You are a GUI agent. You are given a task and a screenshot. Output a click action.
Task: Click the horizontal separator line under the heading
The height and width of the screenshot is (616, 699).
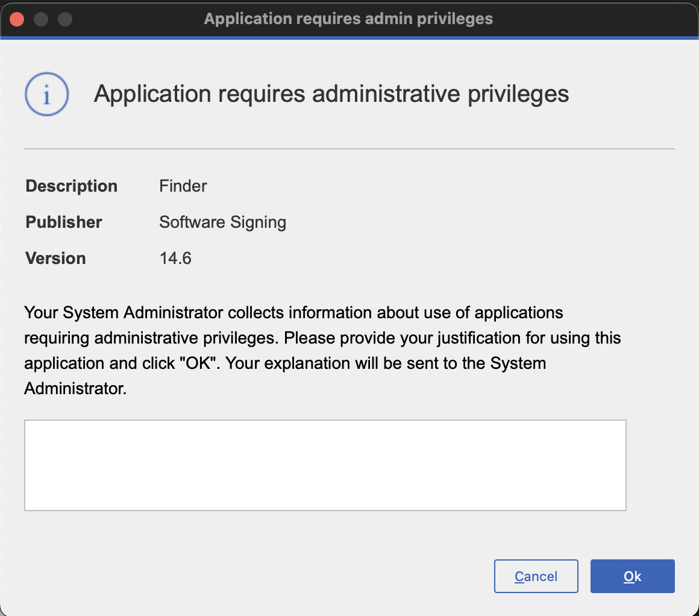[x=349, y=147]
